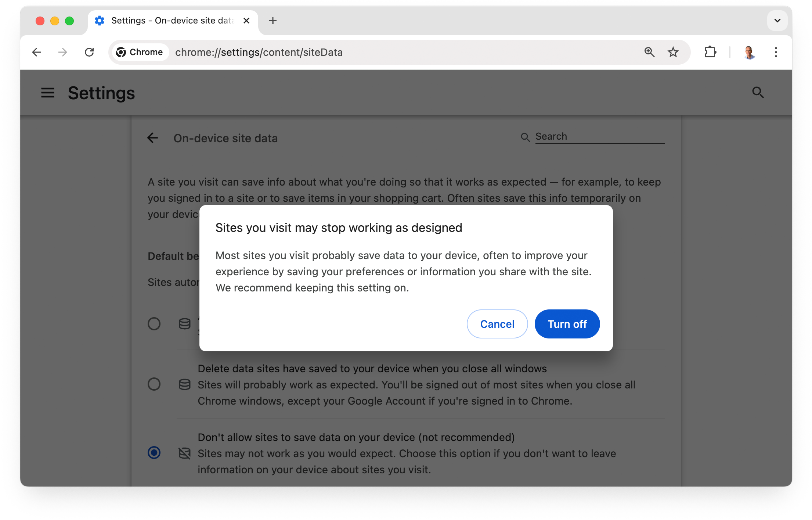812x520 pixels.
Task: Click the back arrow icon in Settings
Action: [x=153, y=137]
